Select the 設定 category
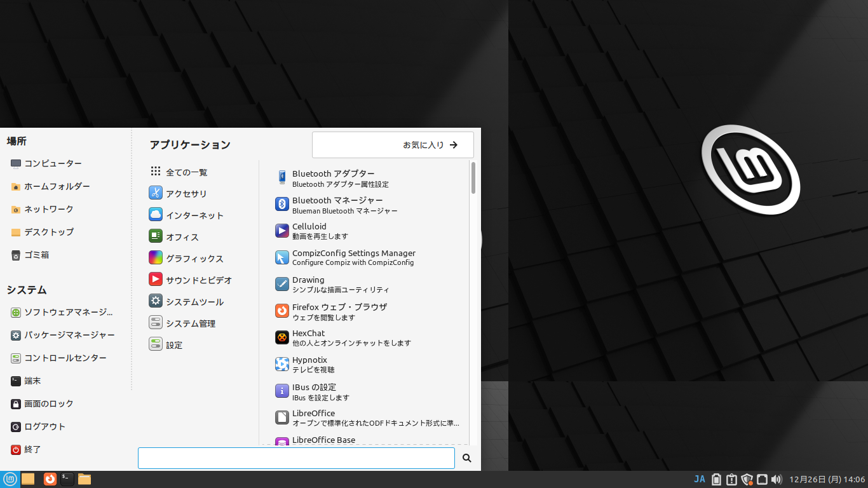The width and height of the screenshot is (868, 488). coord(166,344)
